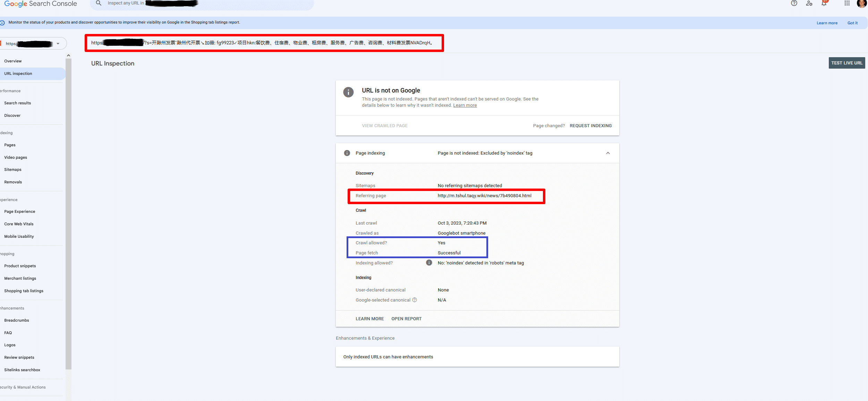Open Sitemaps in sidebar
This screenshot has height=401, width=868.
[13, 169]
